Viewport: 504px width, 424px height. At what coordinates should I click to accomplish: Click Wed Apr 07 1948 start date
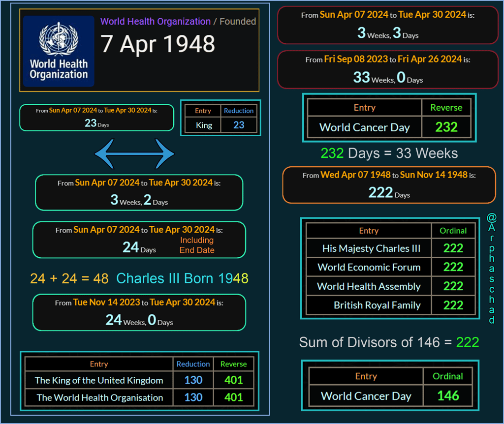point(355,175)
